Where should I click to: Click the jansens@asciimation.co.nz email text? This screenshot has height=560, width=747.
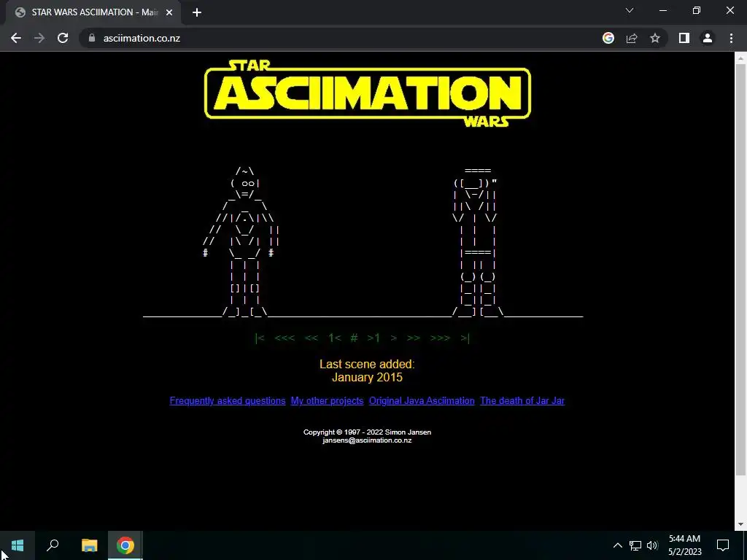tap(367, 440)
